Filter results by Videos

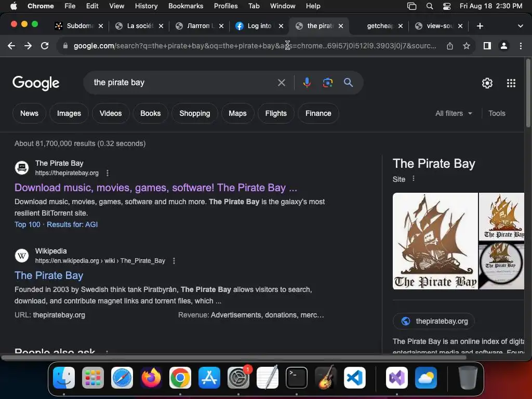[111, 113]
